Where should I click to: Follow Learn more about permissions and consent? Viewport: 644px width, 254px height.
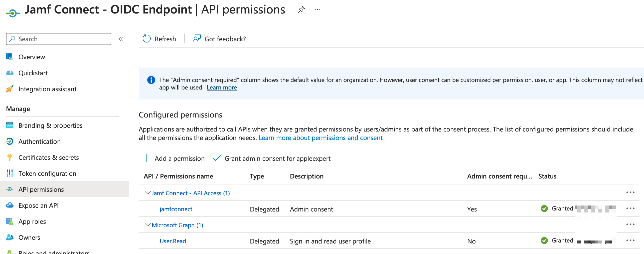pyautogui.click(x=320, y=138)
